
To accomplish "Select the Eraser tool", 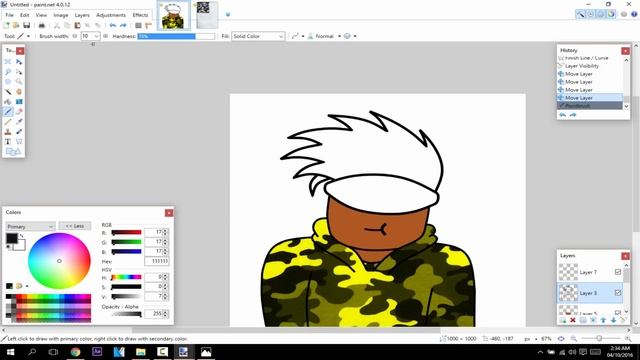I will click(19, 111).
